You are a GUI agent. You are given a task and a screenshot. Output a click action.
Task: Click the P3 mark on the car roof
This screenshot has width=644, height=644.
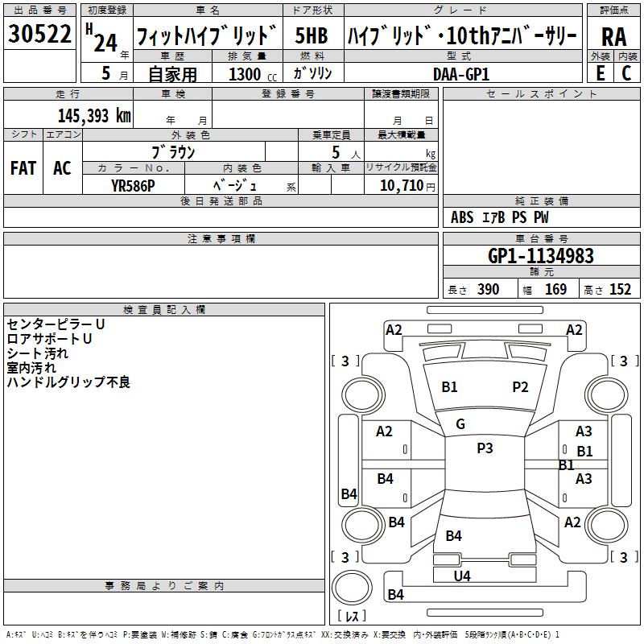coord(485,448)
